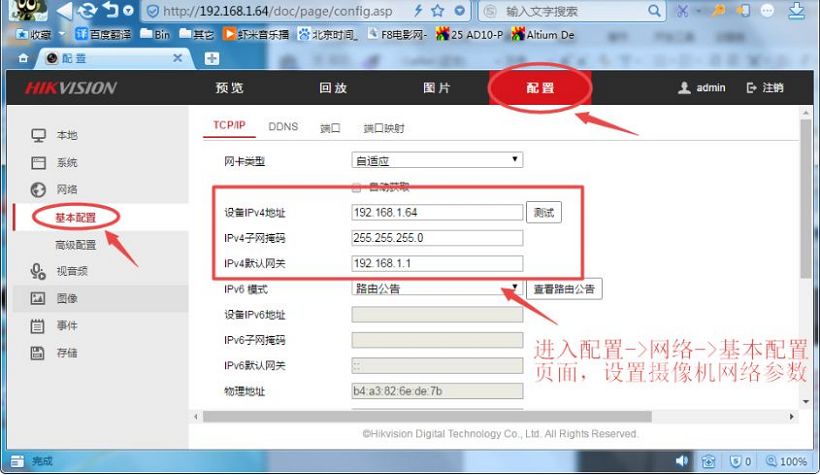Click the admin user icon

[x=684, y=88]
